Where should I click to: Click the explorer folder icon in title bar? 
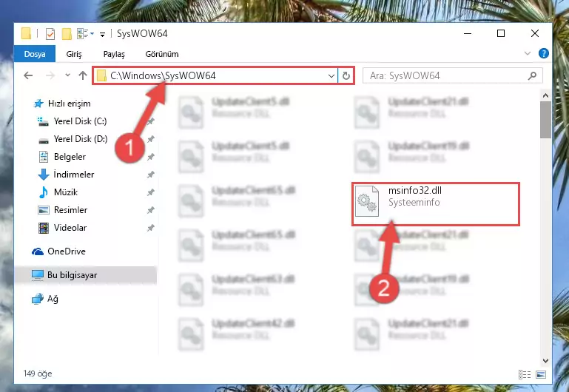point(26,33)
